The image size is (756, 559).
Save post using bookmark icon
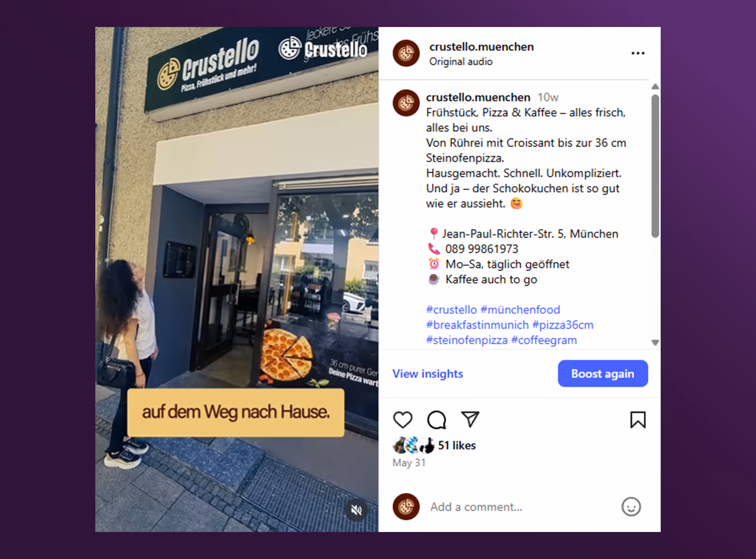pos(638,420)
